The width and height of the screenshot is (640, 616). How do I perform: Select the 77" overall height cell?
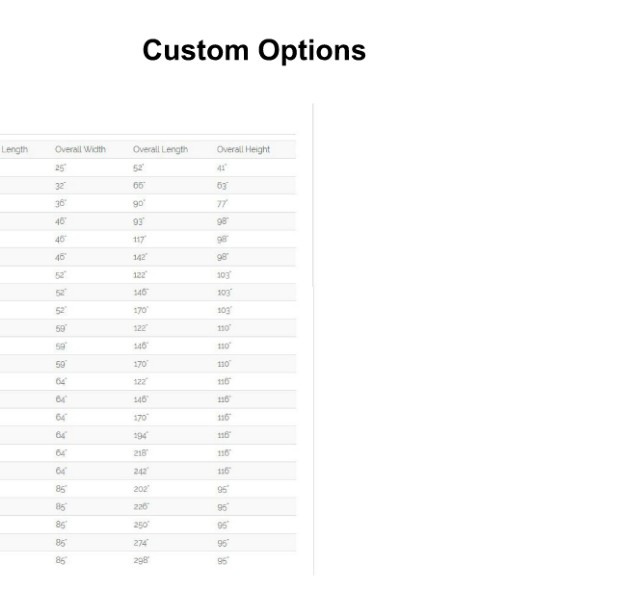click(222, 203)
